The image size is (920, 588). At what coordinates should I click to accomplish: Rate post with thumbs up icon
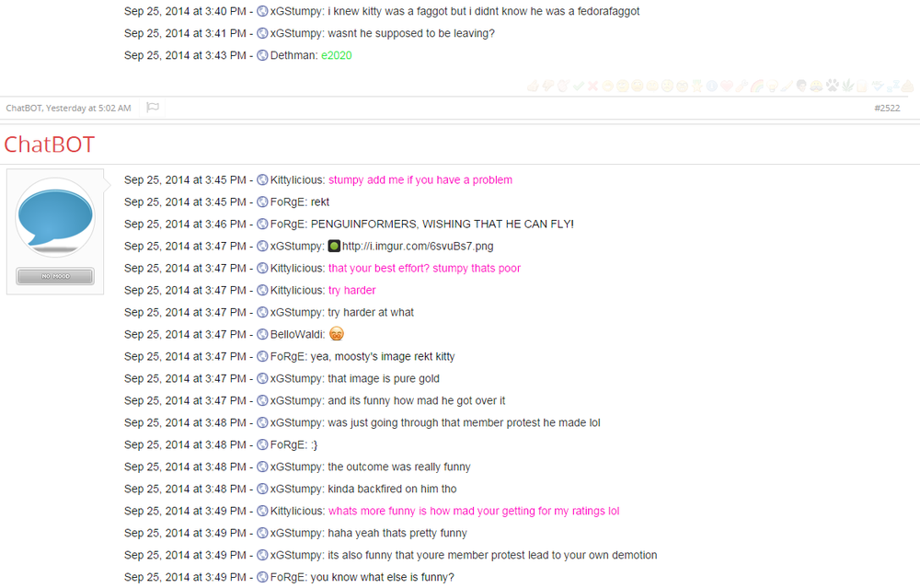533,86
